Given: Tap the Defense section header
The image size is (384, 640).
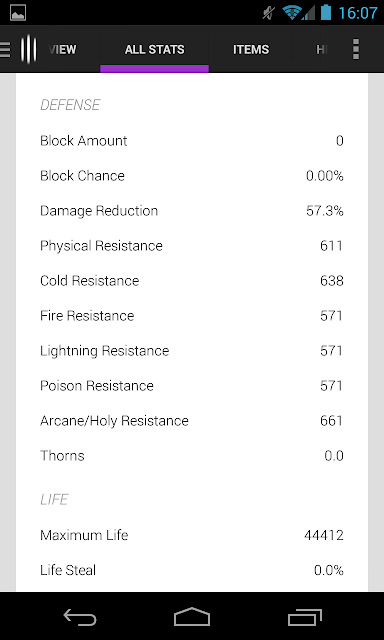Looking at the screenshot, I should [x=70, y=105].
